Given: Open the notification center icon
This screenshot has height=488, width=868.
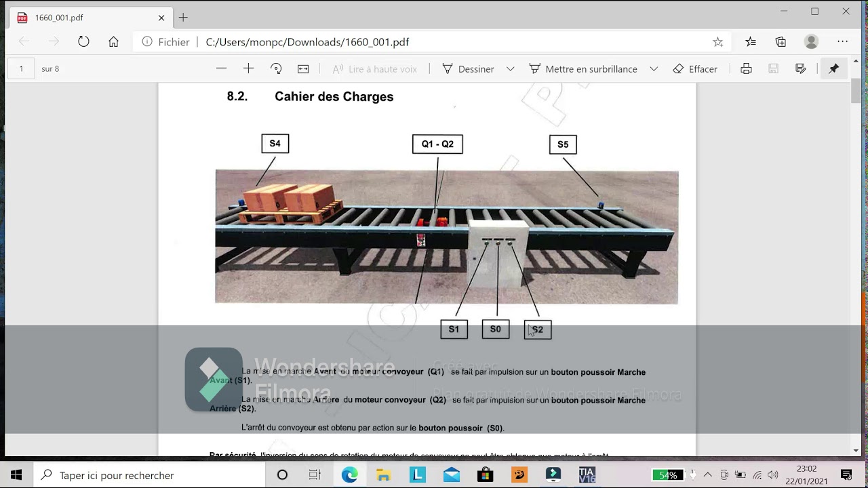Looking at the screenshot, I should click(x=846, y=475).
